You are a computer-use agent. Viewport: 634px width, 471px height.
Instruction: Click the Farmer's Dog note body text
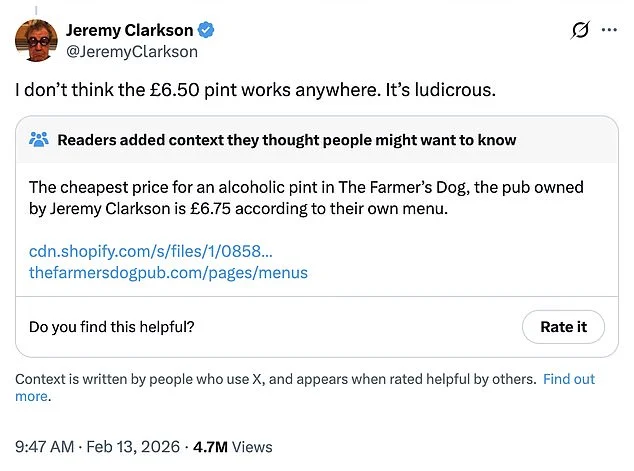coord(305,198)
